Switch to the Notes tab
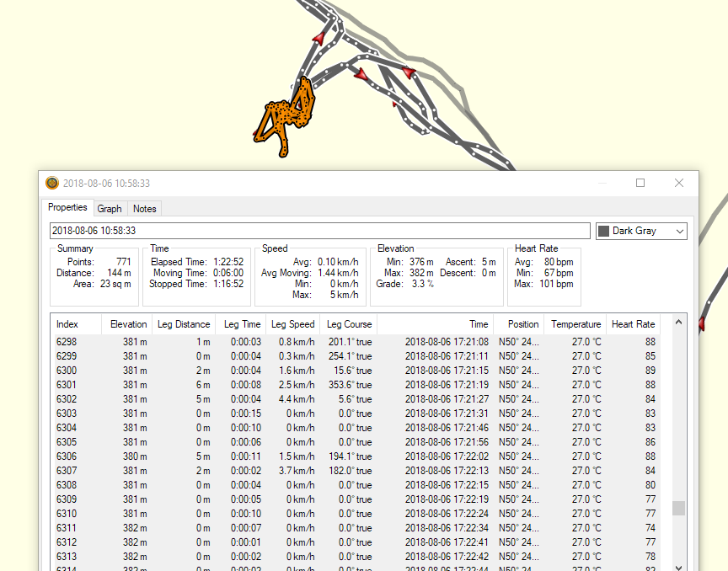728x571 pixels. (144, 209)
